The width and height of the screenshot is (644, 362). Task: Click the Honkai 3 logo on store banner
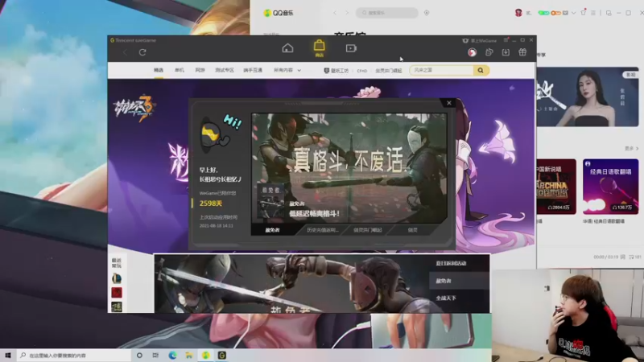coord(134,109)
